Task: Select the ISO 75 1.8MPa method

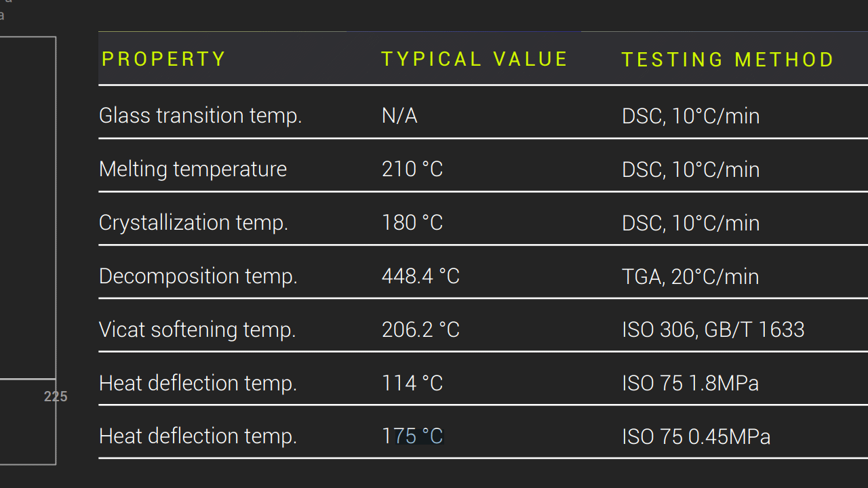Action: [x=690, y=383]
